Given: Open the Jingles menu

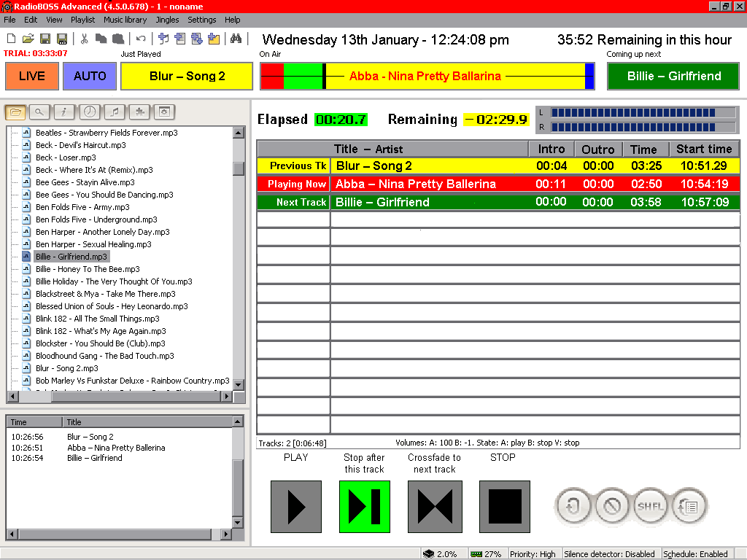Looking at the screenshot, I should coord(167,20).
